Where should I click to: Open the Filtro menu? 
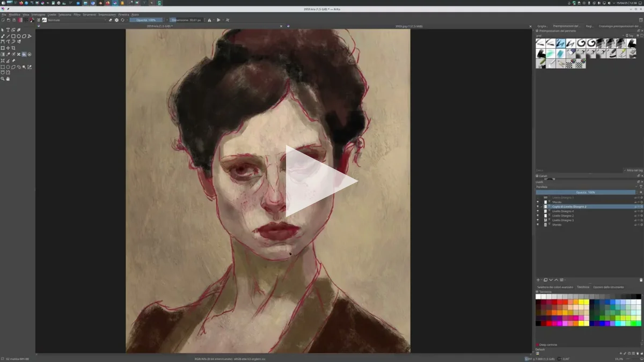pyautogui.click(x=77, y=14)
